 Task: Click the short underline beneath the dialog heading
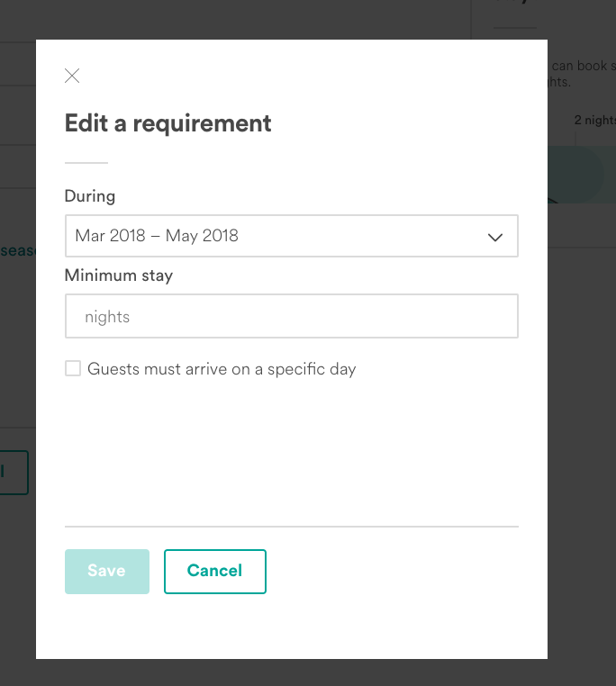pyautogui.click(x=86, y=163)
